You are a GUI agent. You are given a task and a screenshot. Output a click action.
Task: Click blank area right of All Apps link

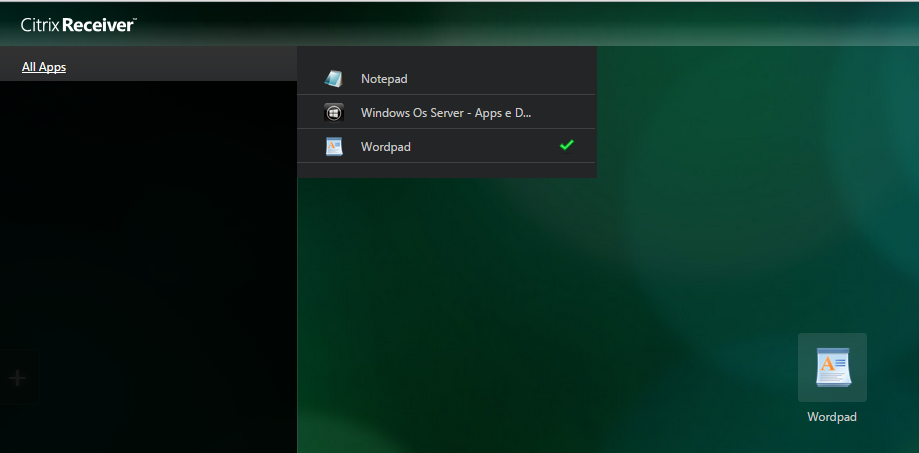click(x=180, y=67)
